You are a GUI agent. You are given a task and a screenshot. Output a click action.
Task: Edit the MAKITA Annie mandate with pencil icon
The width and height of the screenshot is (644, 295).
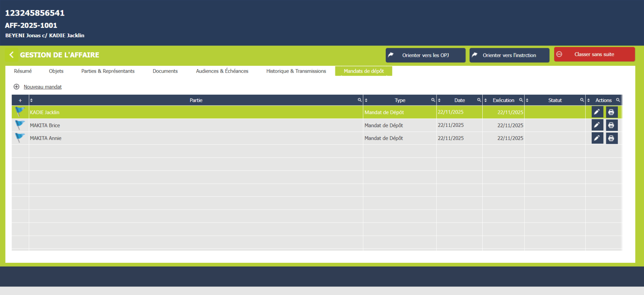pyautogui.click(x=597, y=138)
